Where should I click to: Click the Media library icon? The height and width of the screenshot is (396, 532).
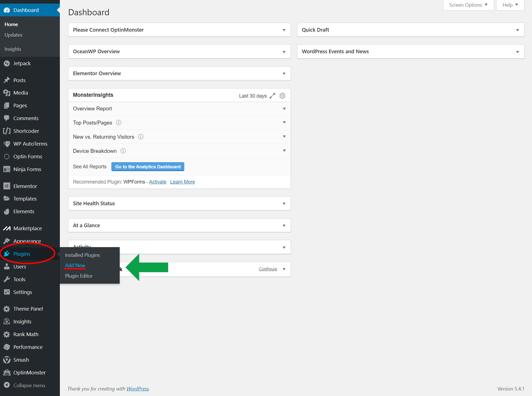pos(7,93)
